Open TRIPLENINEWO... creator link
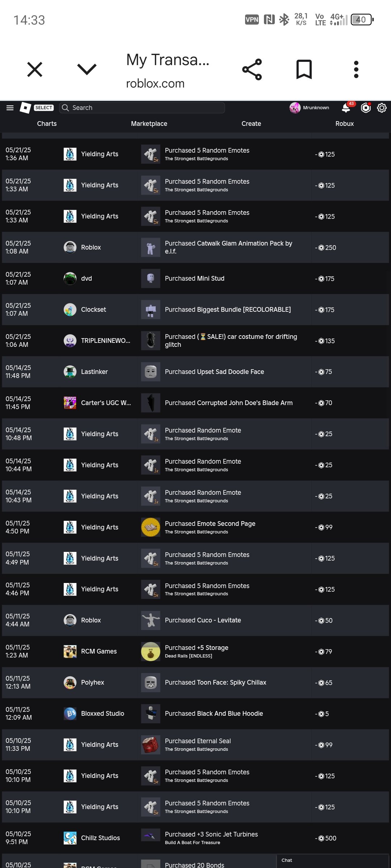This screenshot has width=391, height=868. (105, 341)
